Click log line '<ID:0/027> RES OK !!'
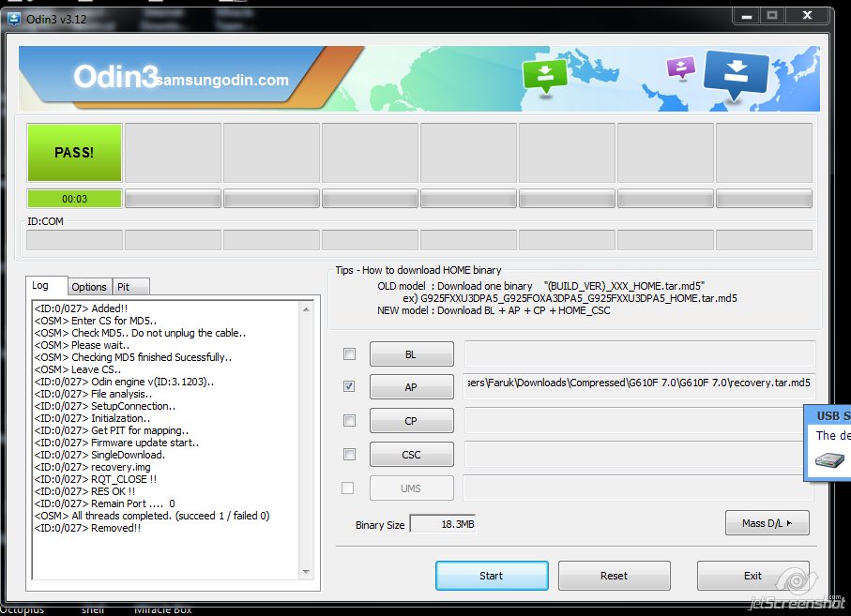The width and height of the screenshot is (851, 616). click(84, 491)
